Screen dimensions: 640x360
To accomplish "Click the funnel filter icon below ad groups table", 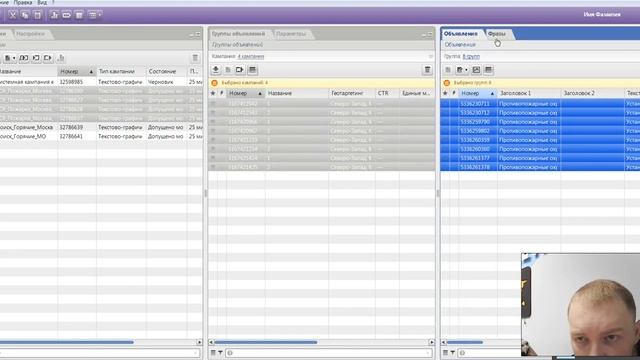I will pyautogui.click(x=220, y=353).
